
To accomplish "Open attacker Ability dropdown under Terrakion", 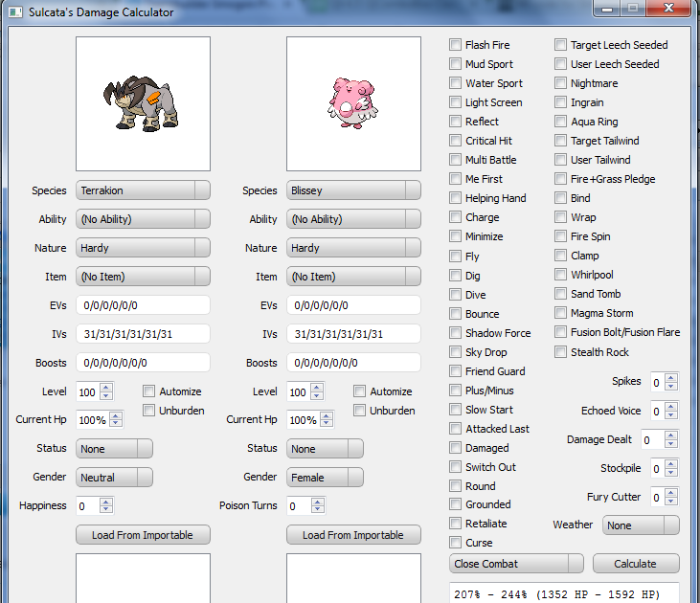I will (x=143, y=218).
